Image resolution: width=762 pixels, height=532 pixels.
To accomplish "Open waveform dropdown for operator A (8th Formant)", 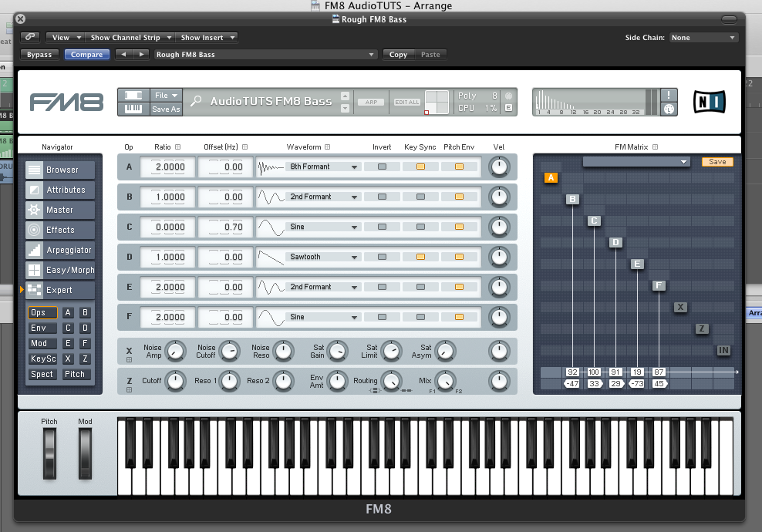I will click(x=323, y=167).
